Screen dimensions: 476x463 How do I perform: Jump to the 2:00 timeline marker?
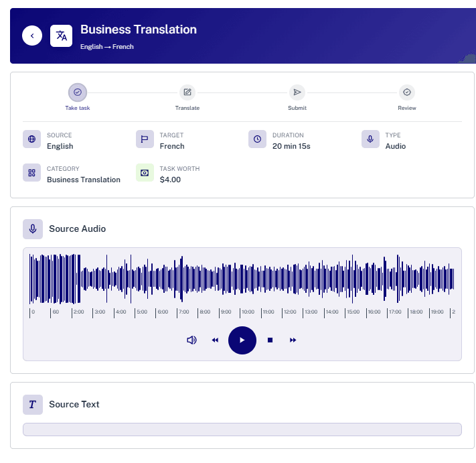pos(78,312)
